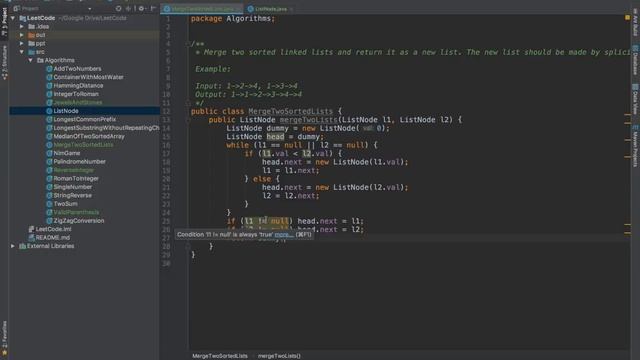Image resolution: width=640 pixels, height=360 pixels.
Task: Click the collapse all icon in Project panel
Action: point(129,8)
